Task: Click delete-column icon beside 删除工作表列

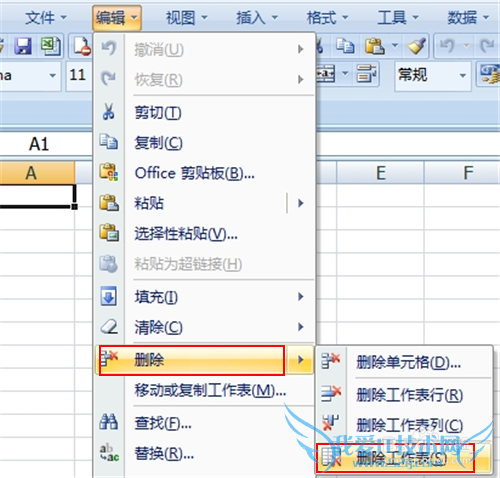Action: (x=331, y=423)
